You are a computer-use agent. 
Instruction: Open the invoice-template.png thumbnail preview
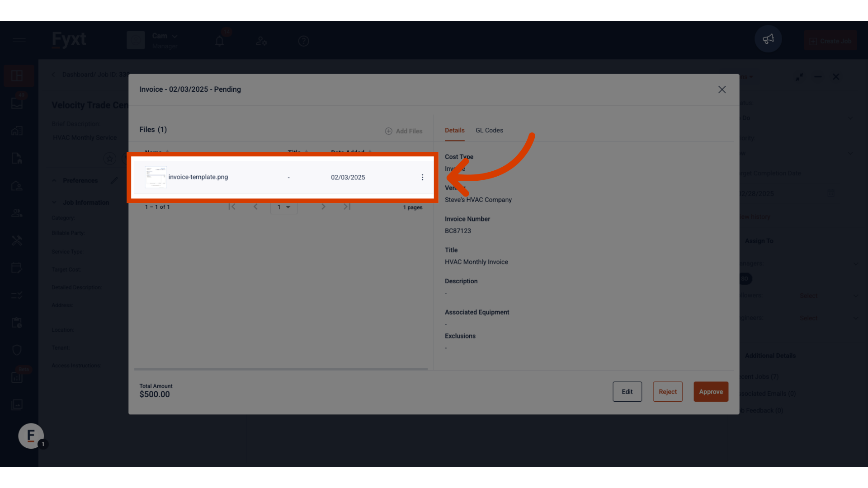[x=156, y=177]
